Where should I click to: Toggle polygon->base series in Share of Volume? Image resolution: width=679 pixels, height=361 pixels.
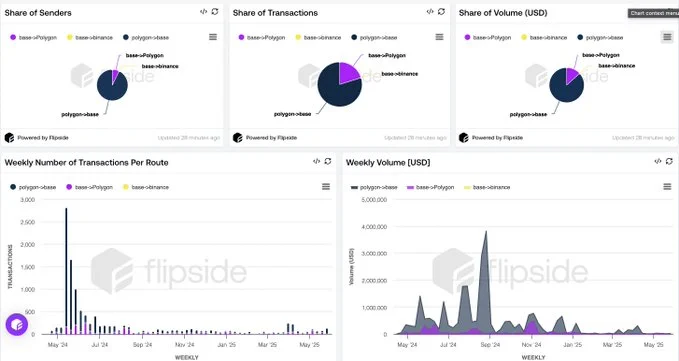[601, 38]
